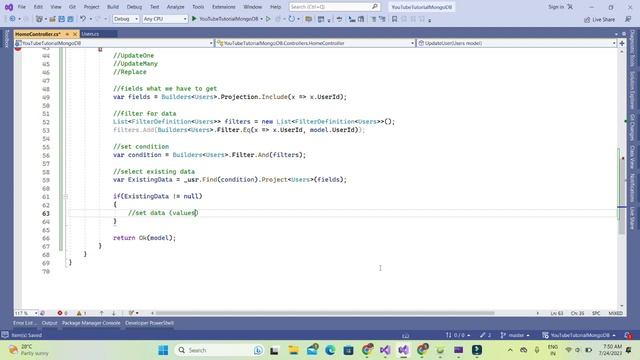Screen dimensions: 640x360
Task: Close the HomeController.cs tab
Action: point(75,34)
